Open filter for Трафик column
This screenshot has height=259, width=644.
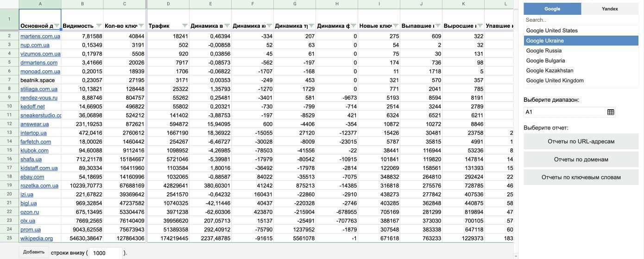pos(185,26)
